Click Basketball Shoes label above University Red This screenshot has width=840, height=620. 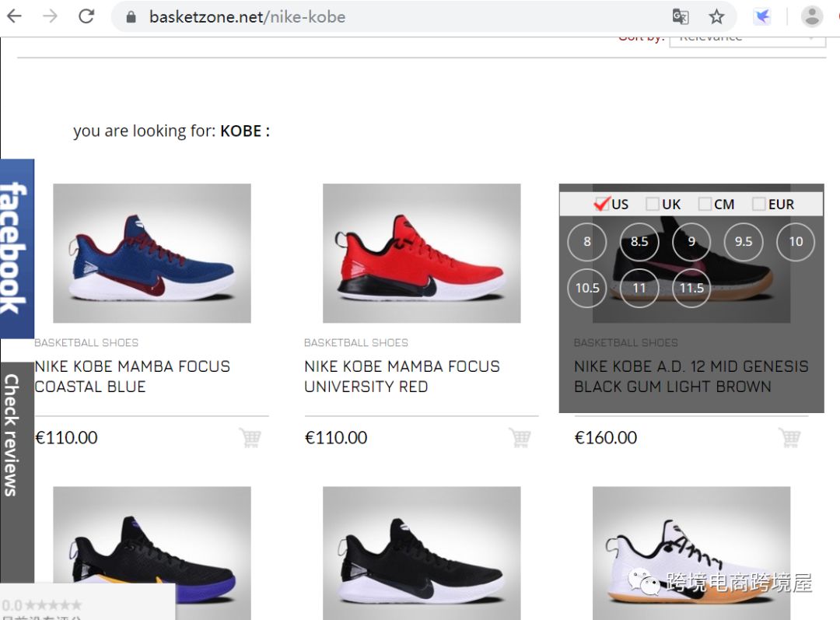click(356, 342)
